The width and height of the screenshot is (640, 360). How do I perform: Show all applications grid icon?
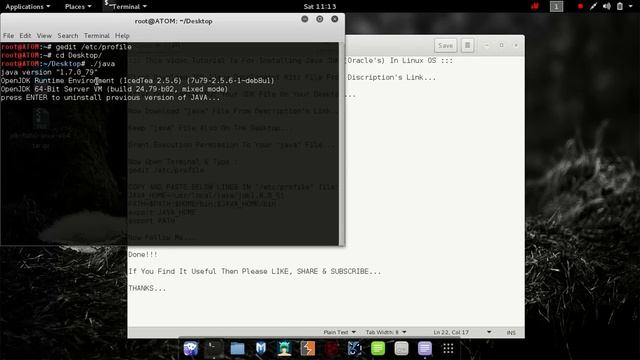point(448,348)
